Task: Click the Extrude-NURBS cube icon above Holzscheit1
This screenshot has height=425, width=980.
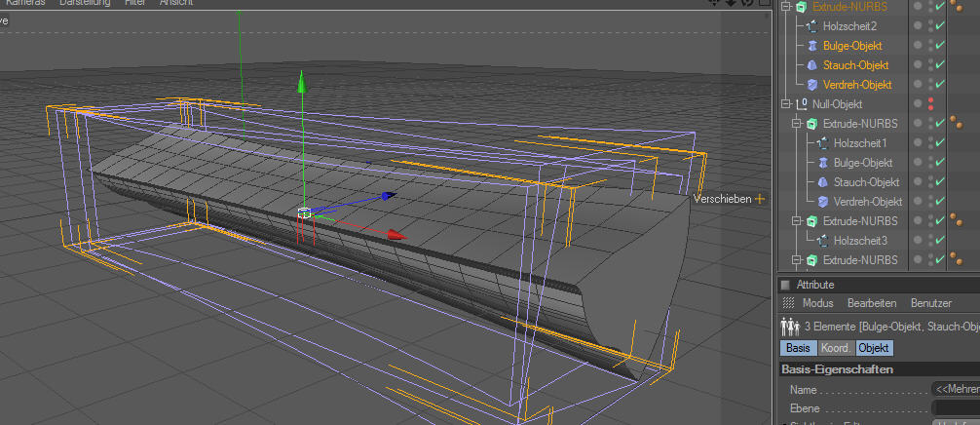Action: tap(811, 124)
